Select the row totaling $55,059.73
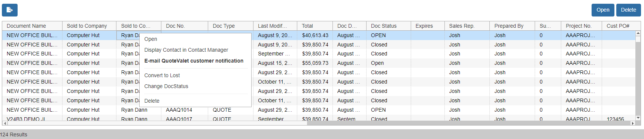Image resolution: width=644 pixels, height=139 pixels. [319, 63]
